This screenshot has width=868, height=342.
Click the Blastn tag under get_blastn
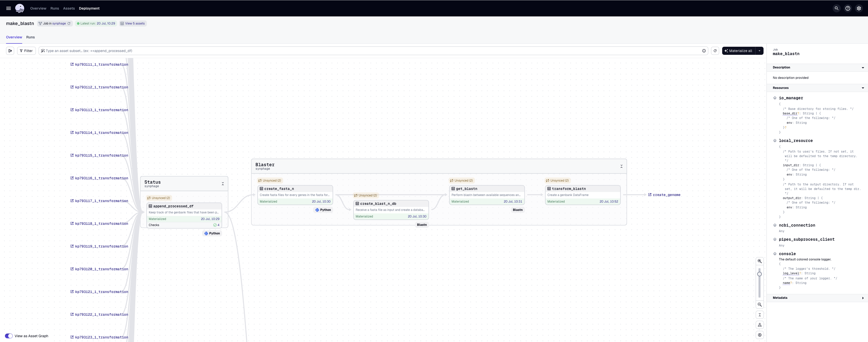click(x=518, y=210)
